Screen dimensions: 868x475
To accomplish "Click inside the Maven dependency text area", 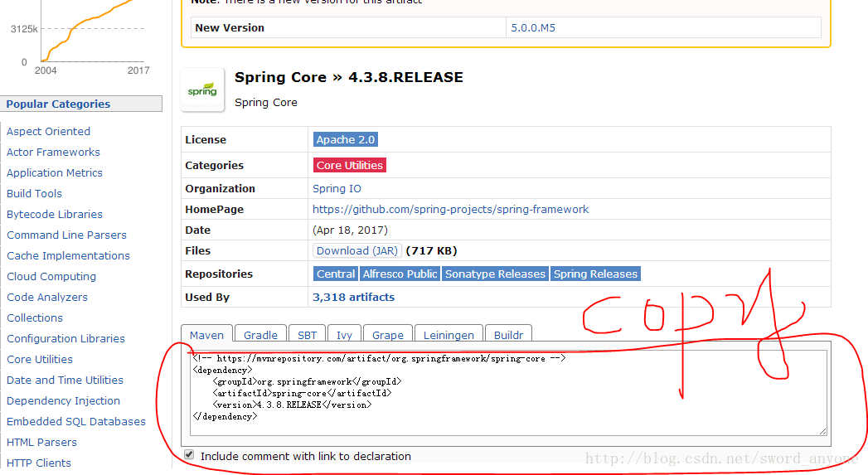I will point(509,393).
